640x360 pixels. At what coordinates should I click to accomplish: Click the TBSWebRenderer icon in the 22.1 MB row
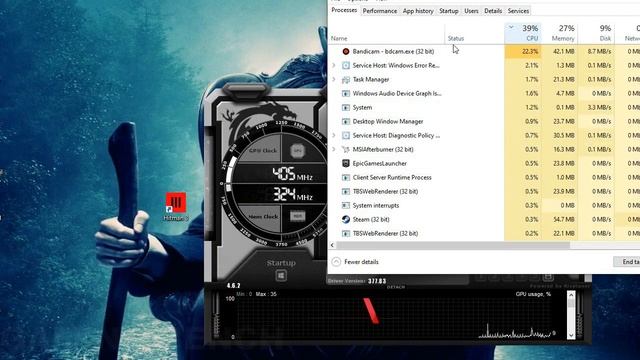346,233
